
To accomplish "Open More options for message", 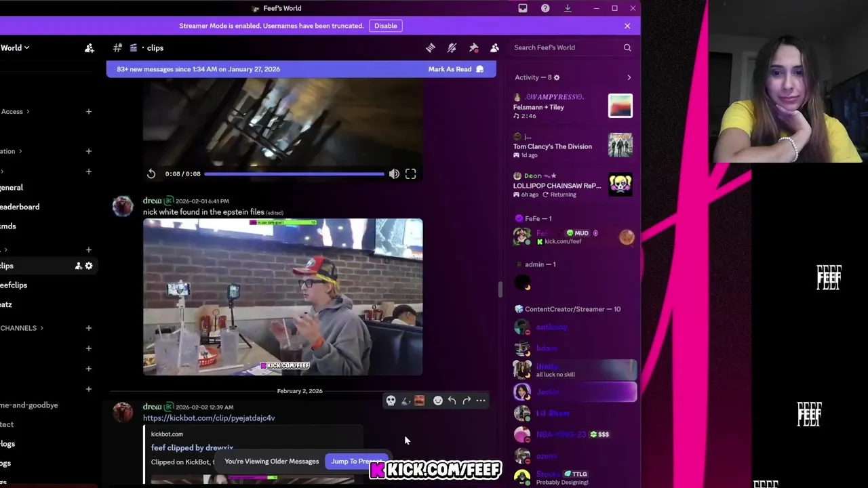I will pyautogui.click(x=481, y=401).
